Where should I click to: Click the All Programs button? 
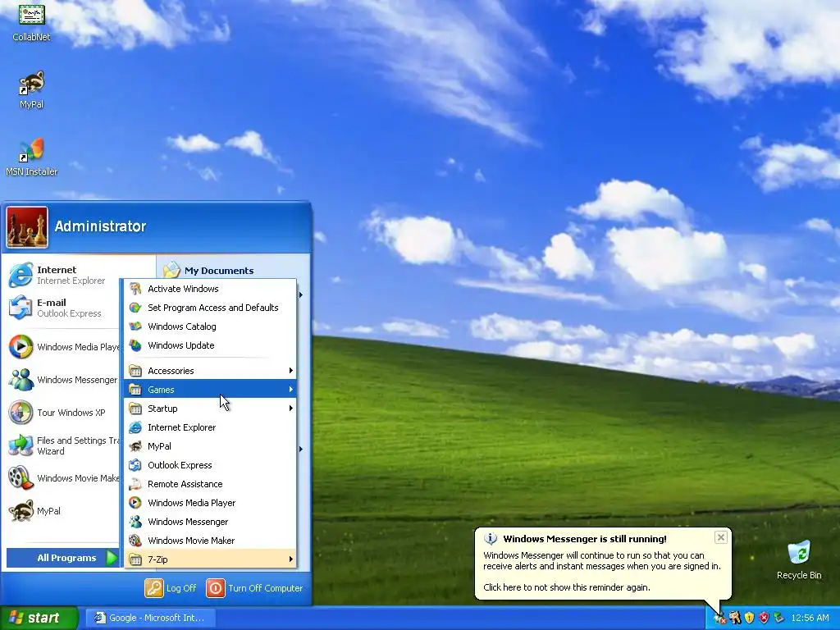(x=63, y=558)
